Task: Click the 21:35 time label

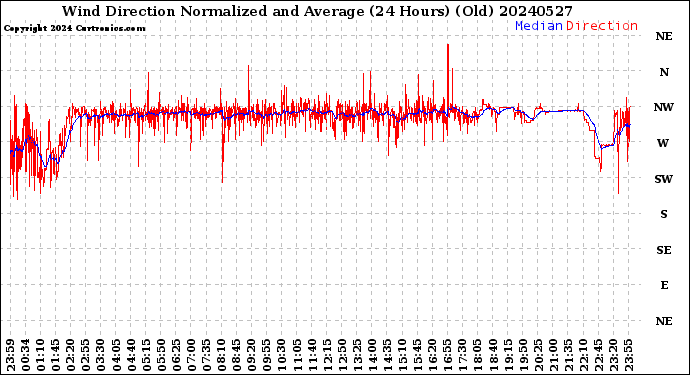Action: tap(568, 355)
